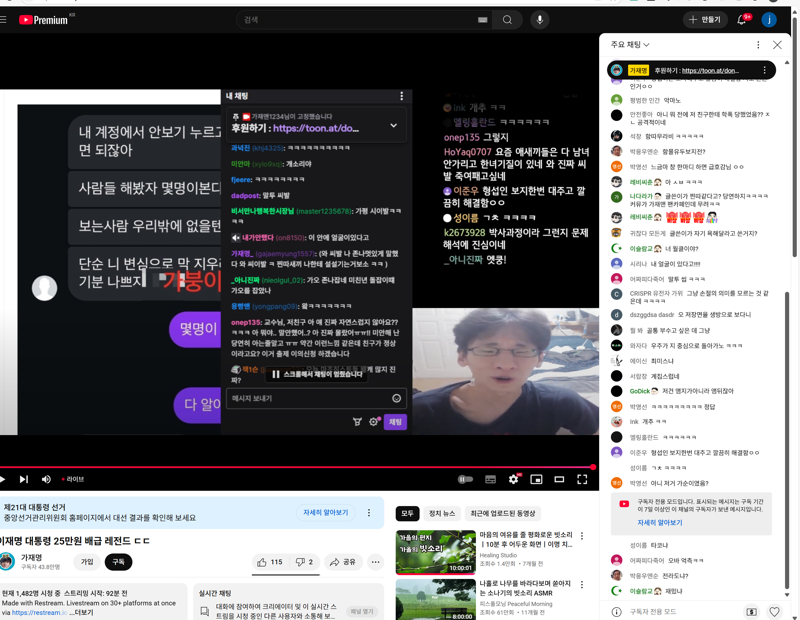Open the 가재명 channel avatar below the video
This screenshot has height=620, width=800.
7,561
